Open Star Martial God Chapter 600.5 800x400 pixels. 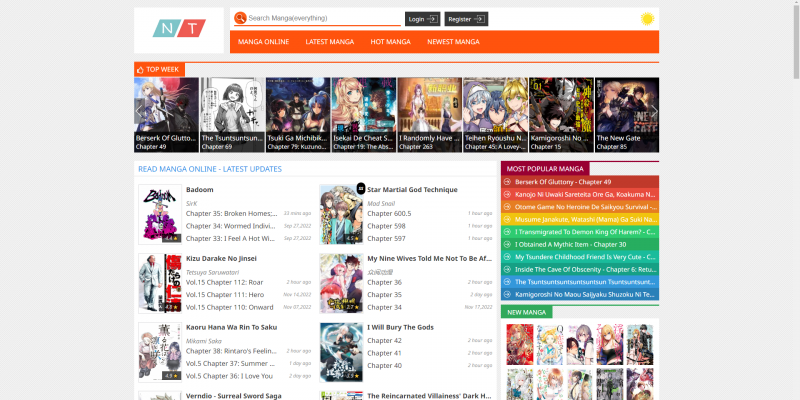coord(389,214)
